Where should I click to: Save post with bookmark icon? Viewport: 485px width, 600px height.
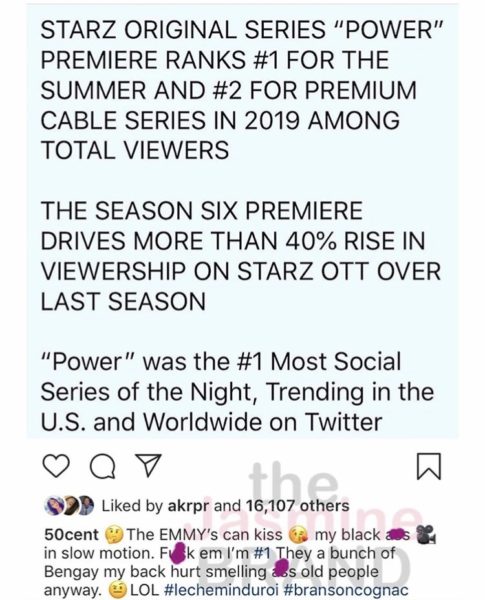coord(429,466)
